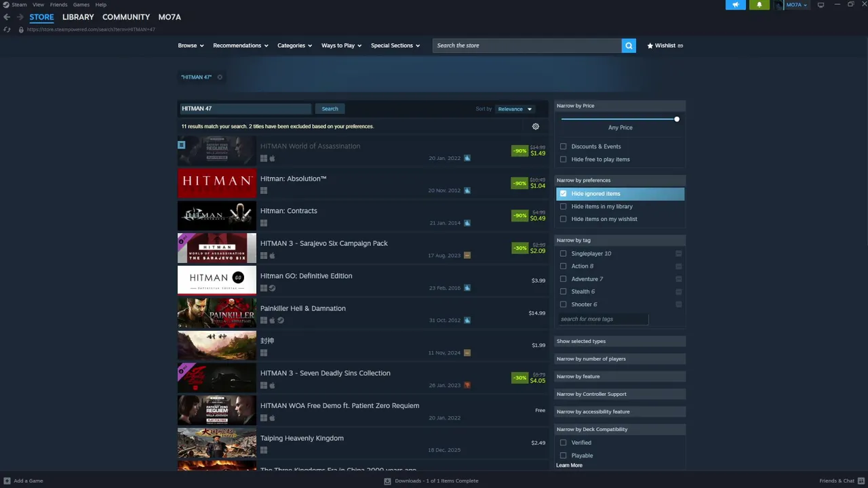This screenshot has width=868, height=488.
Task: Expand Narrow by accessibility feature
Action: pos(620,411)
